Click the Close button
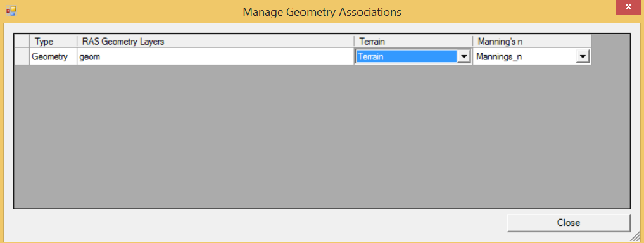This screenshot has height=243, width=644. coord(569,223)
